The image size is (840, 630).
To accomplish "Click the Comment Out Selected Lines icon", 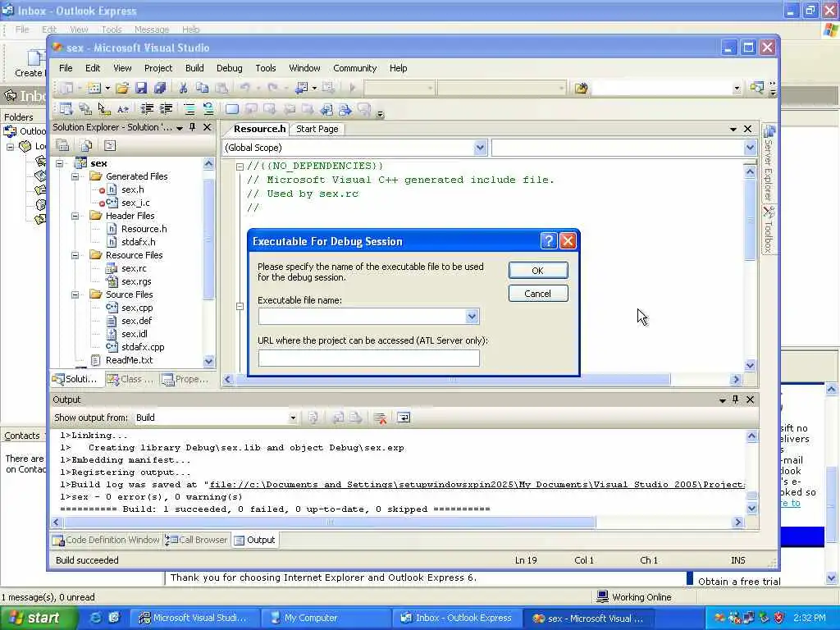I will (189, 109).
